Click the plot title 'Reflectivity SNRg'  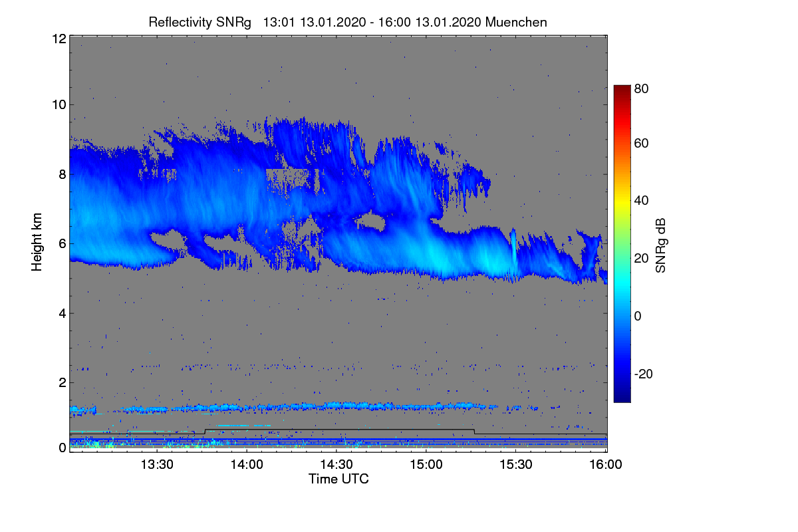point(200,22)
